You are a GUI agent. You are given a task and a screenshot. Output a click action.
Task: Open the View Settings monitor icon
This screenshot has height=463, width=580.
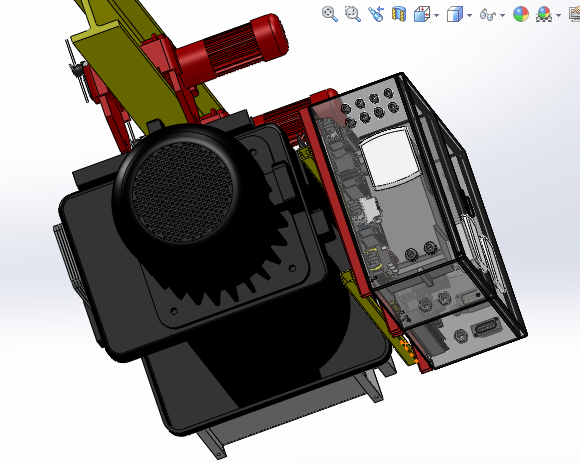click(574, 14)
